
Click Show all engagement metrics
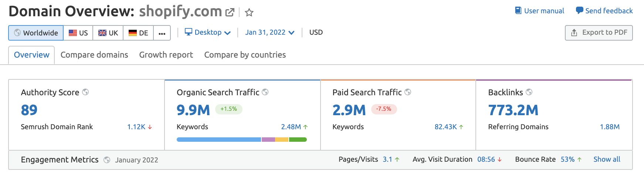click(607, 159)
